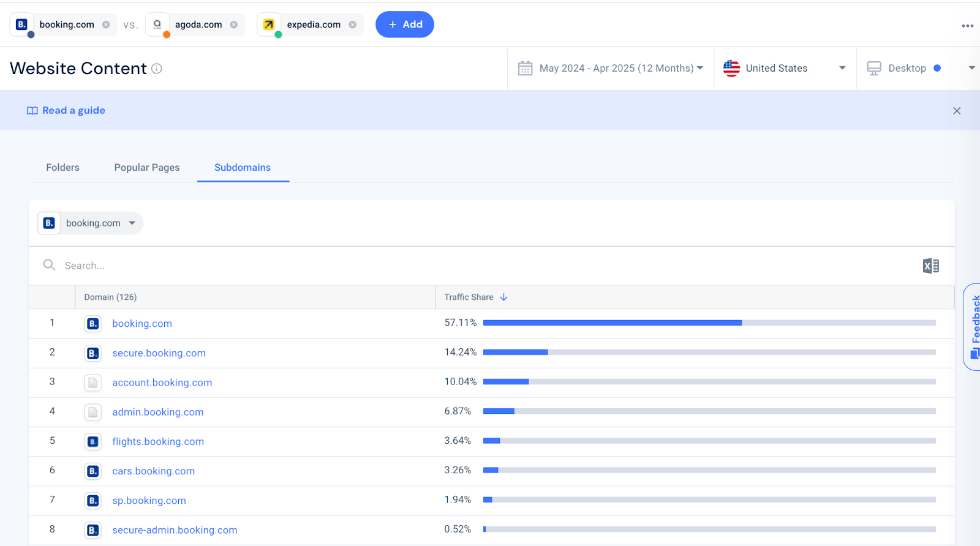Click the 3.26% traffic share value
This screenshot has width=980, height=546.
458,470
